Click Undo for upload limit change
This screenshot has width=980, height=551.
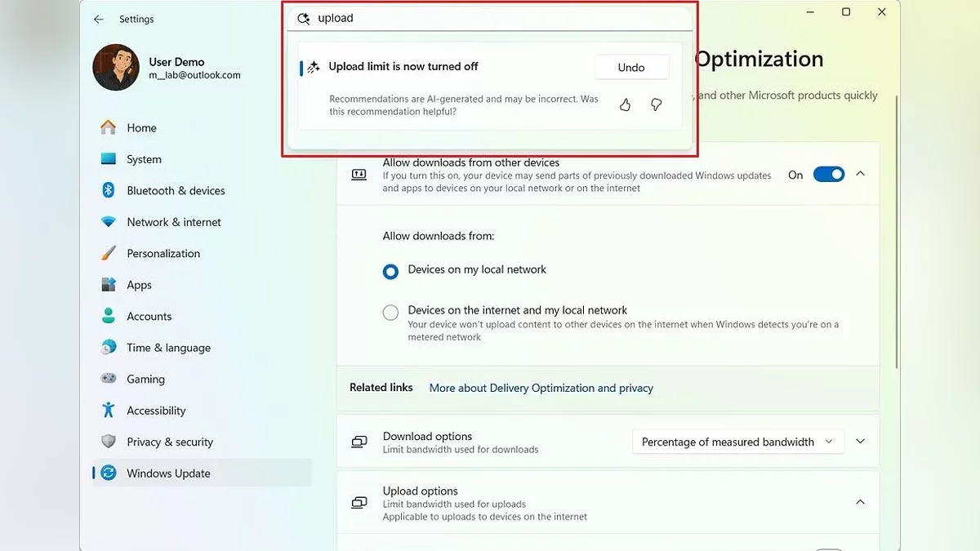(x=631, y=68)
